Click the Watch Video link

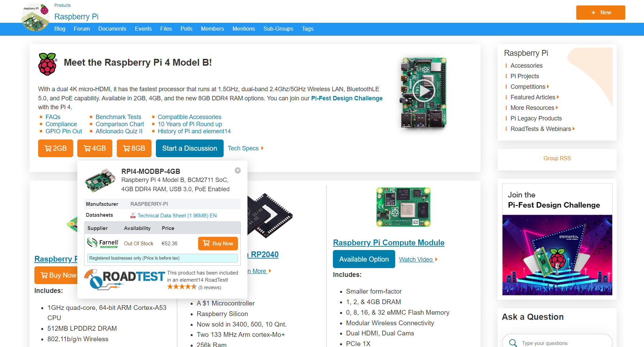[418, 260]
